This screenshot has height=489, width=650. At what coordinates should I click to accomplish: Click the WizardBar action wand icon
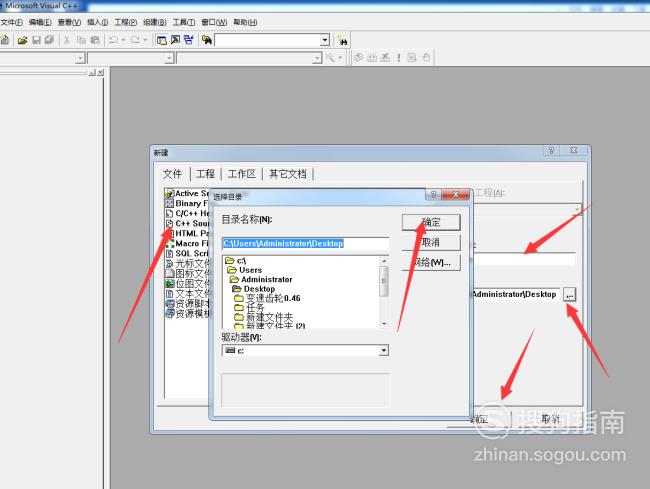click(x=330, y=58)
